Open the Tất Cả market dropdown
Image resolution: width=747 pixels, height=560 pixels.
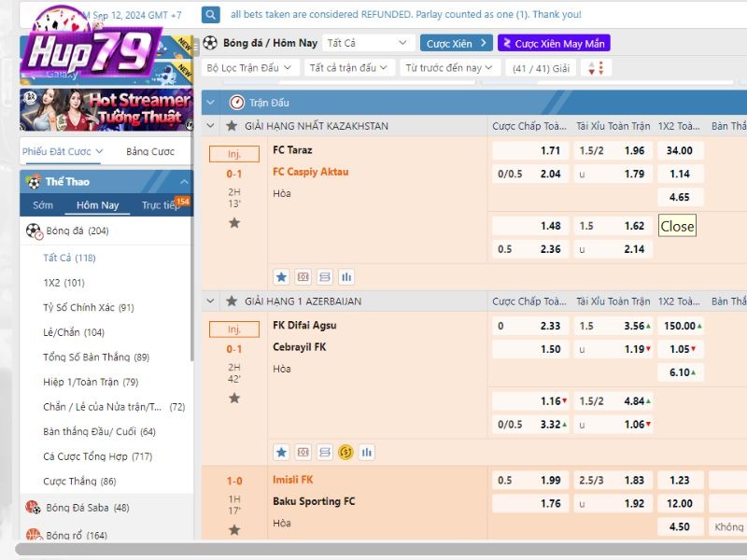coord(369,43)
